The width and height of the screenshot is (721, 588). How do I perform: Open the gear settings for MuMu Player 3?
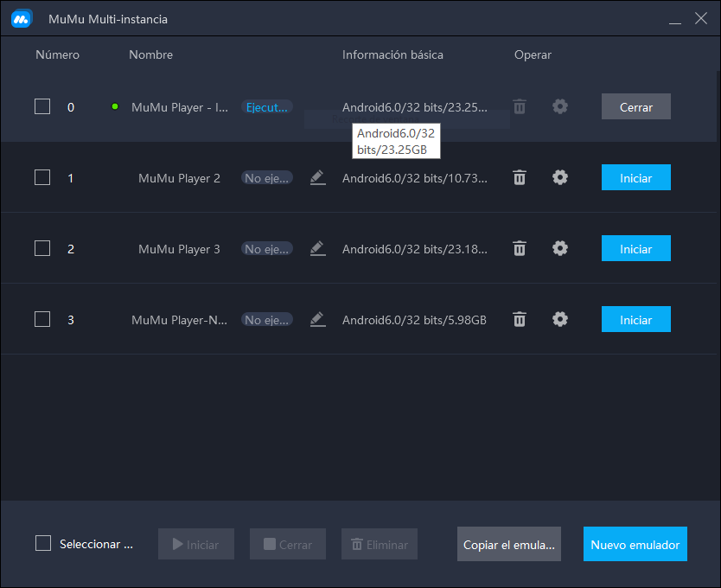pyautogui.click(x=560, y=248)
